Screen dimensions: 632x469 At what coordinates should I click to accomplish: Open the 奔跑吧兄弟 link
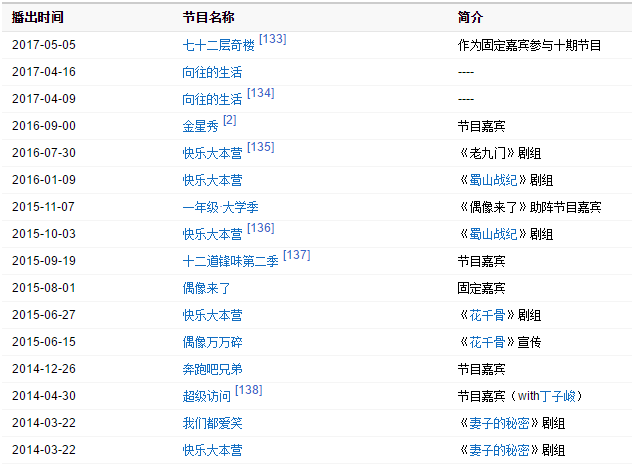click(x=212, y=369)
